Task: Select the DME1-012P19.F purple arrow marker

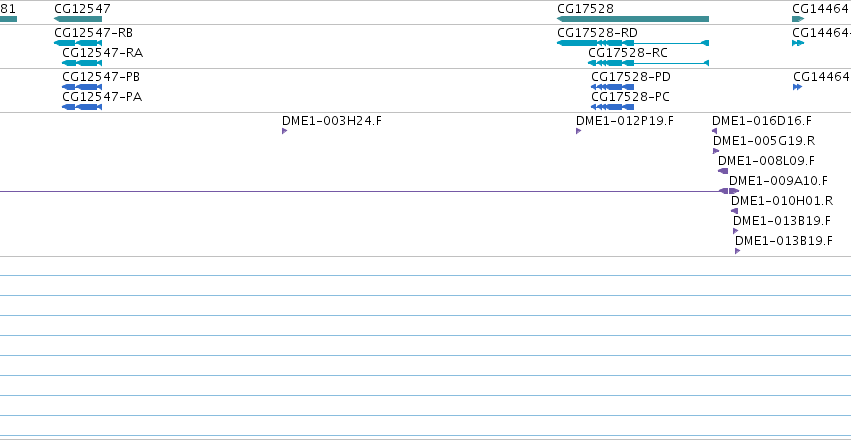Action: coord(579,131)
